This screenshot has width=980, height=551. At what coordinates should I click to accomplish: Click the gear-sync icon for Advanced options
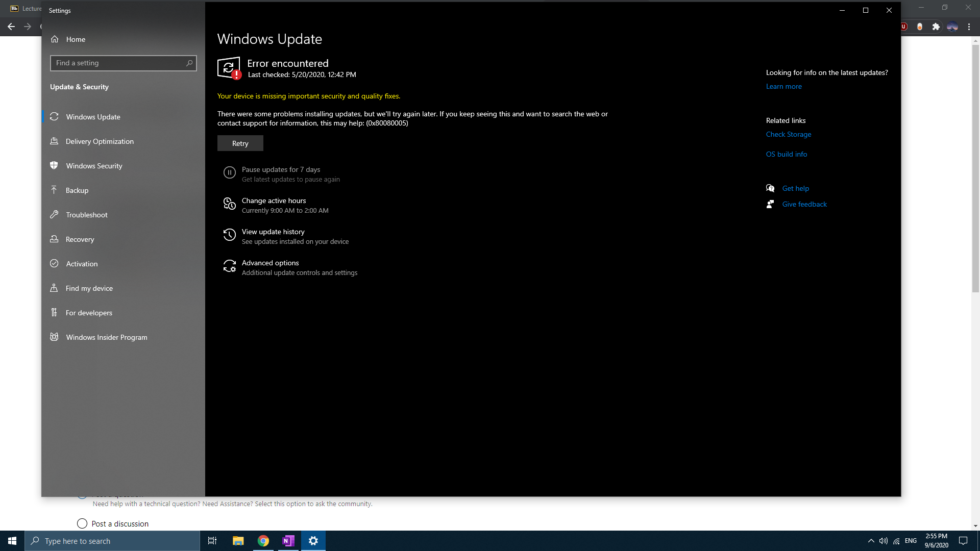230,266
